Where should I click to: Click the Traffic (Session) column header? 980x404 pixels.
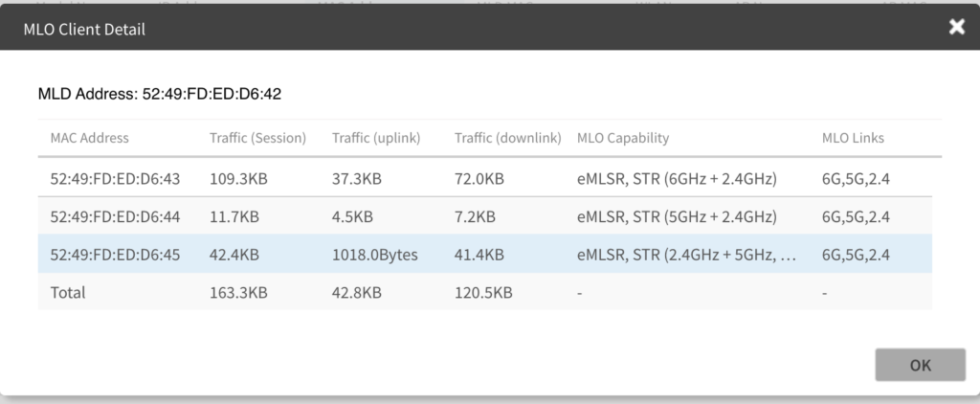click(x=257, y=138)
